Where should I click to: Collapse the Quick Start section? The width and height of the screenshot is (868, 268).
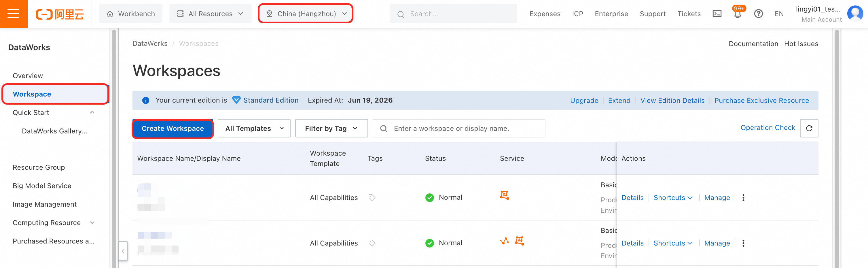pyautogui.click(x=92, y=113)
